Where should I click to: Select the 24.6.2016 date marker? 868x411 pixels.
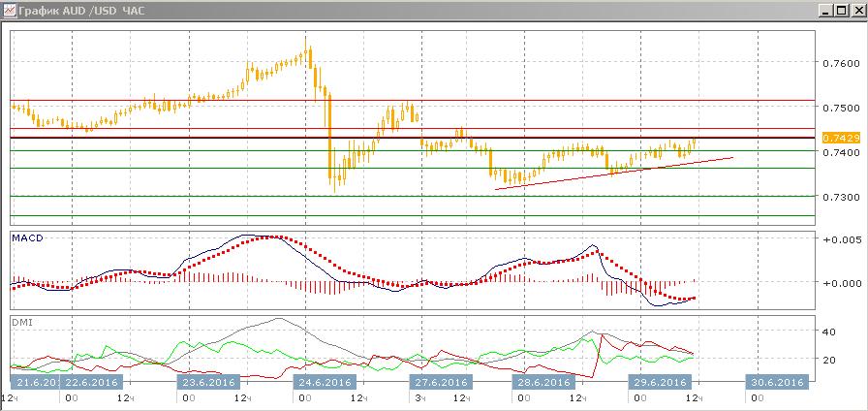tap(325, 382)
